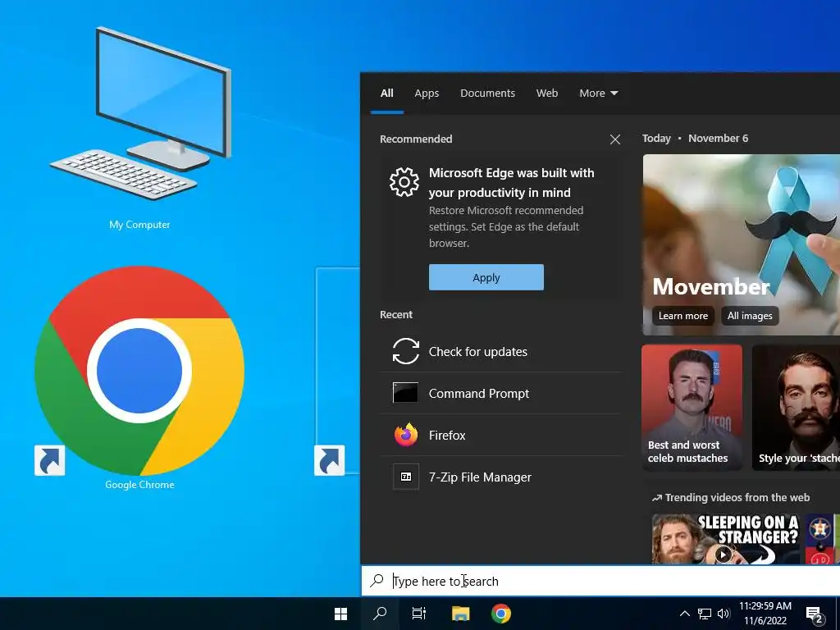Click the Firefox logo icon
This screenshot has height=630, width=840.
click(406, 435)
